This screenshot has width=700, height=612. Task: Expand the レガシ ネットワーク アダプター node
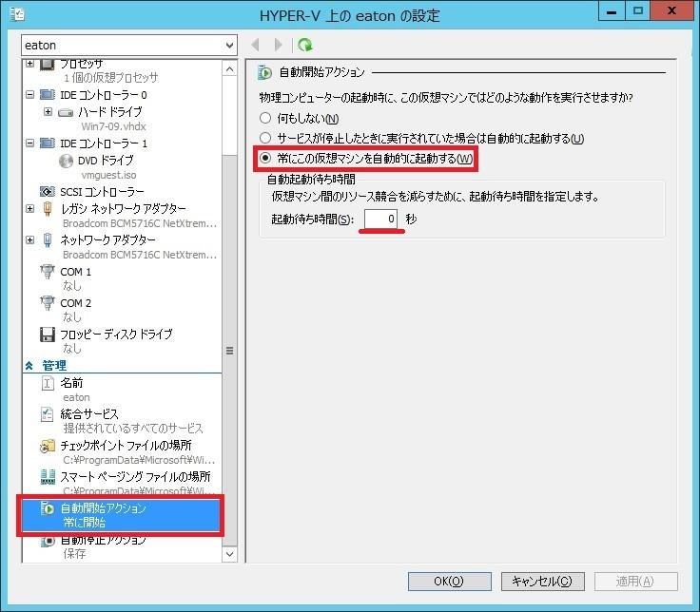(x=29, y=208)
